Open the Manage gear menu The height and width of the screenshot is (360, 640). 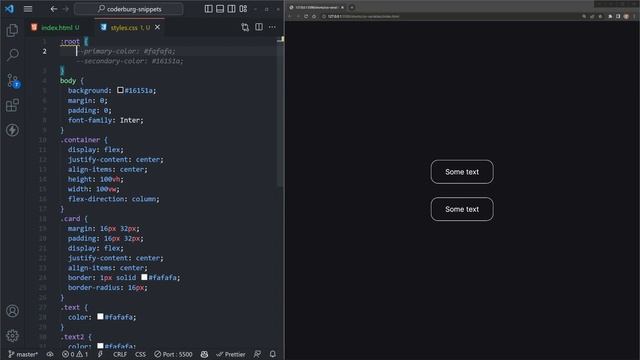(x=12, y=336)
